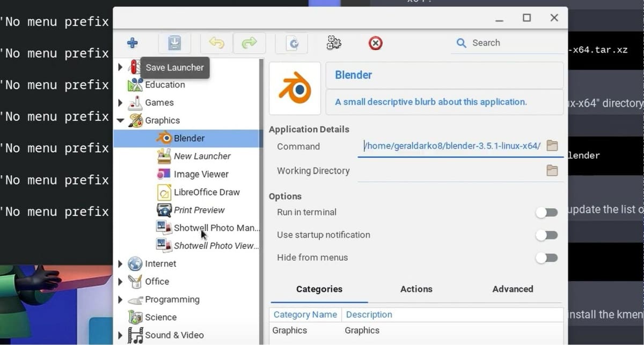Click the Category Name column header
Viewport: 644px width, 345px height.
point(305,314)
